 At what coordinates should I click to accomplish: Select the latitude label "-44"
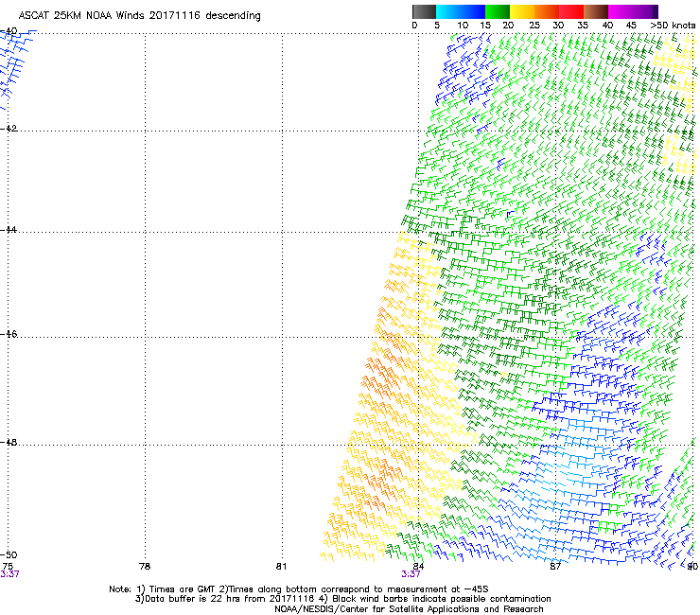[x=9, y=230]
